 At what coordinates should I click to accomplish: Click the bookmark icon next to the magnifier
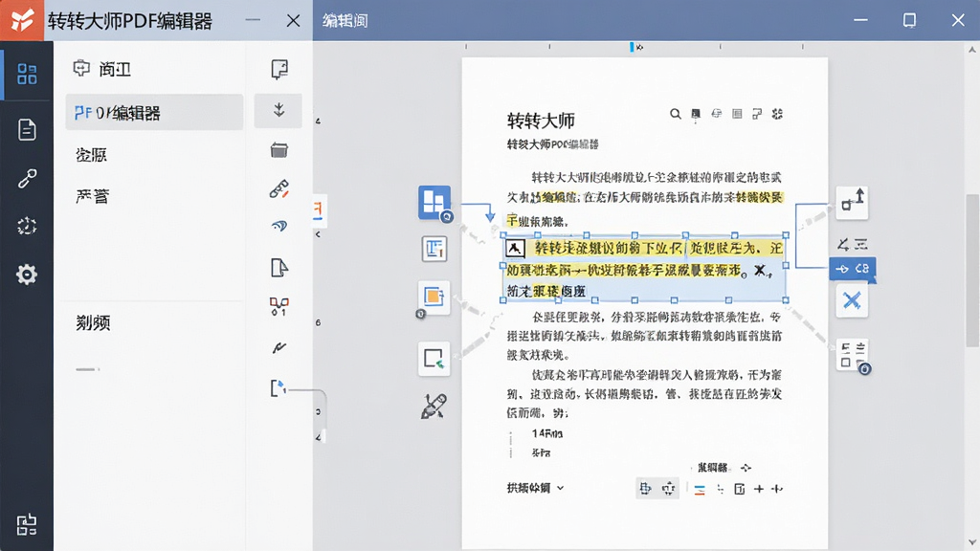pyautogui.click(x=696, y=114)
